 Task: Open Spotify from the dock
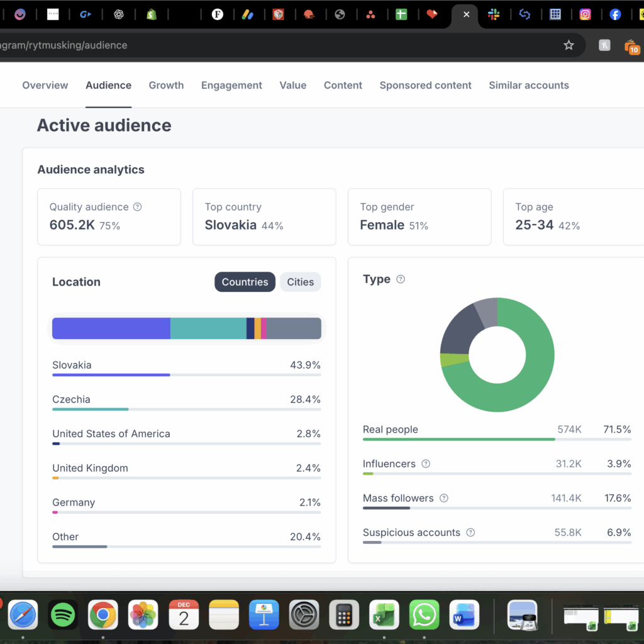pos(63,614)
